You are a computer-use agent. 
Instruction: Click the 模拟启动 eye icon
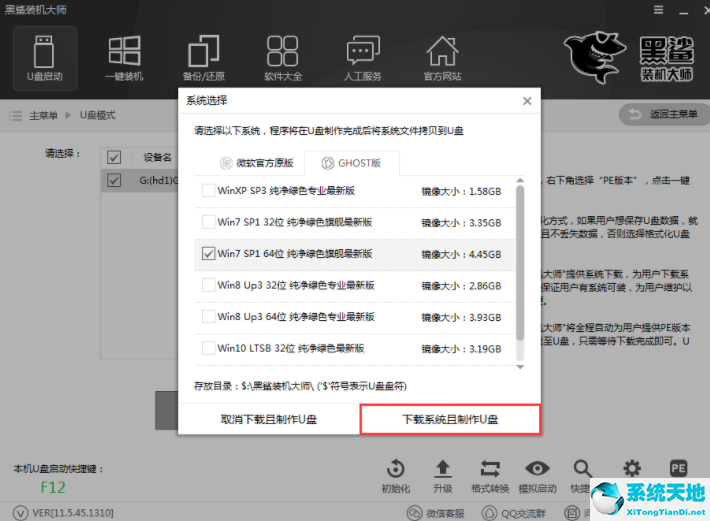(537, 468)
